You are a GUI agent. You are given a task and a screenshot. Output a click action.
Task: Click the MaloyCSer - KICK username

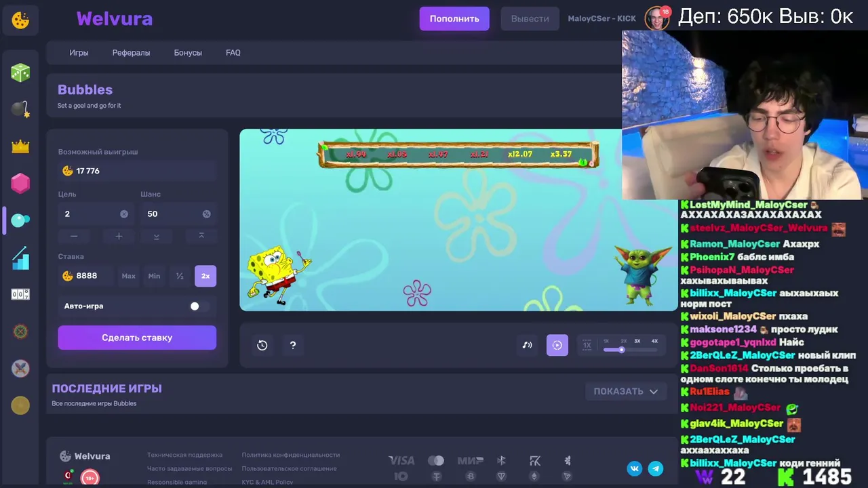coord(601,19)
